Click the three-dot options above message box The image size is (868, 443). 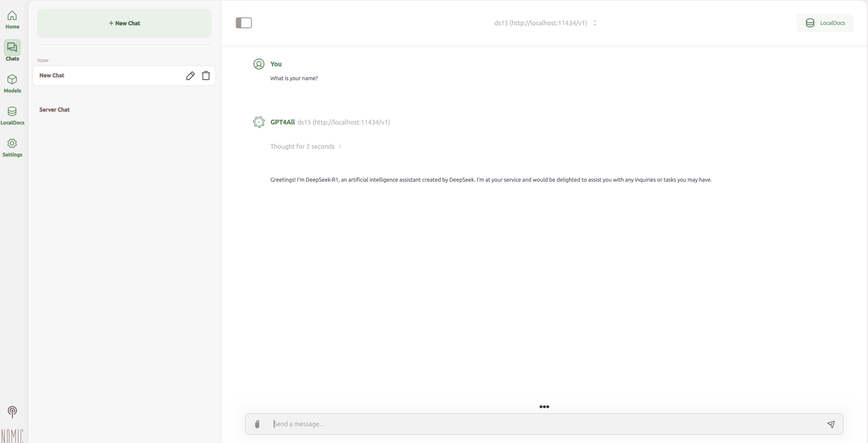544,407
